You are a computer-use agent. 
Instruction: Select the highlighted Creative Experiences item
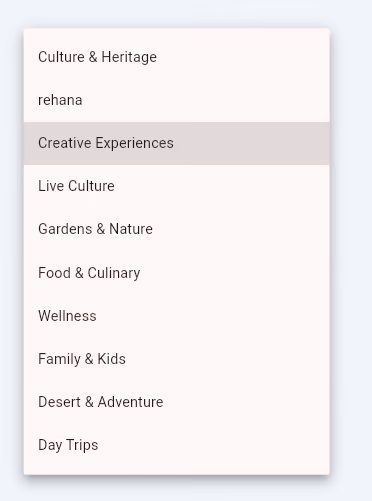[x=177, y=143]
